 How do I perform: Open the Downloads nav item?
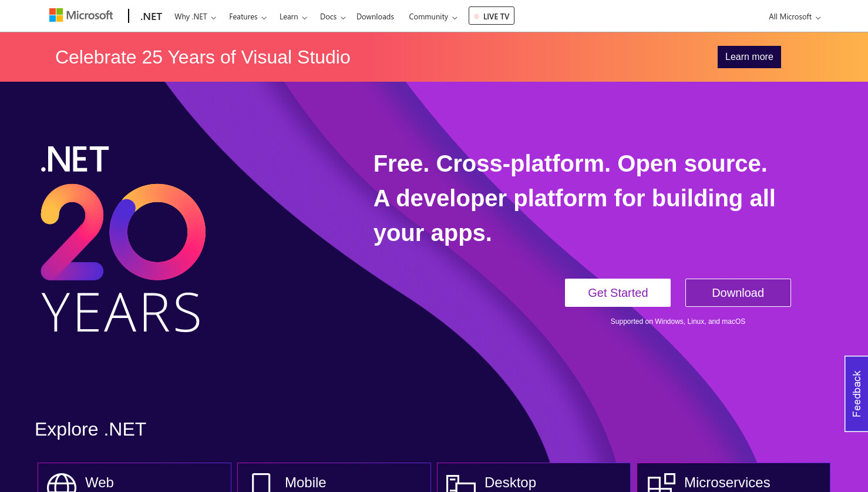(375, 16)
